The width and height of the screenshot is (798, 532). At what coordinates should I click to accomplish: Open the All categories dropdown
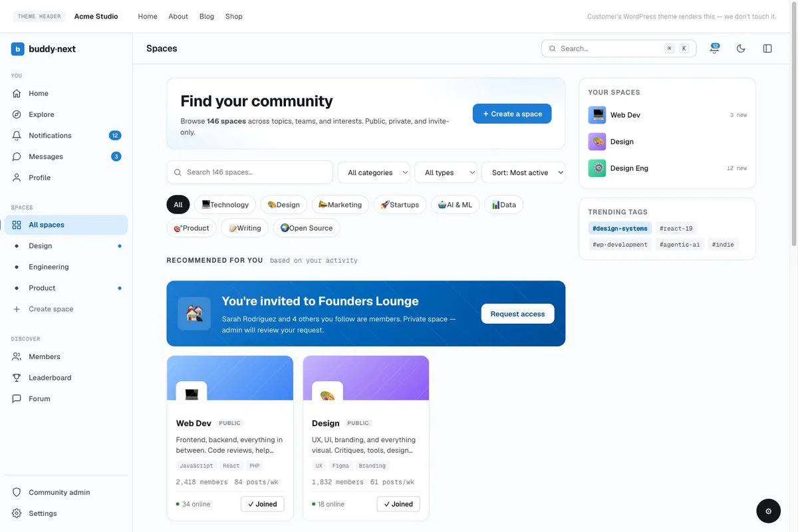point(374,172)
